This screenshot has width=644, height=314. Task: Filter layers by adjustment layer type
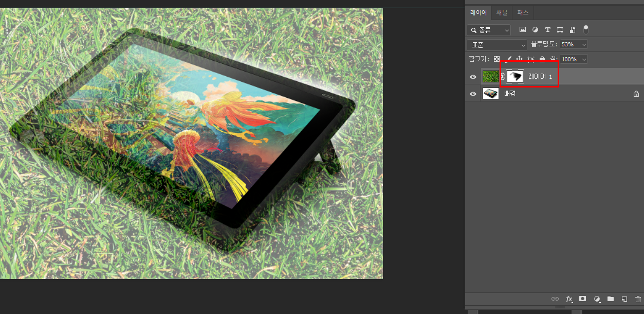click(535, 30)
